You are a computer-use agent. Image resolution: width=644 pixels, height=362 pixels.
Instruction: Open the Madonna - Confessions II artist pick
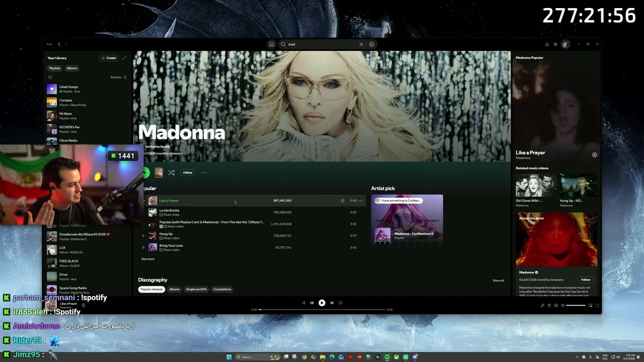tap(407, 219)
